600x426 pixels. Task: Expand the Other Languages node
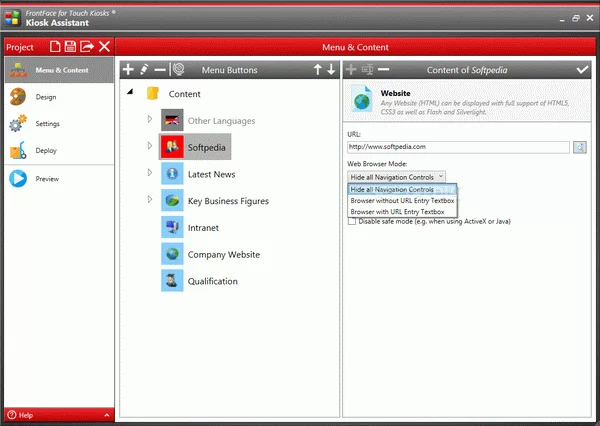pyautogui.click(x=150, y=119)
